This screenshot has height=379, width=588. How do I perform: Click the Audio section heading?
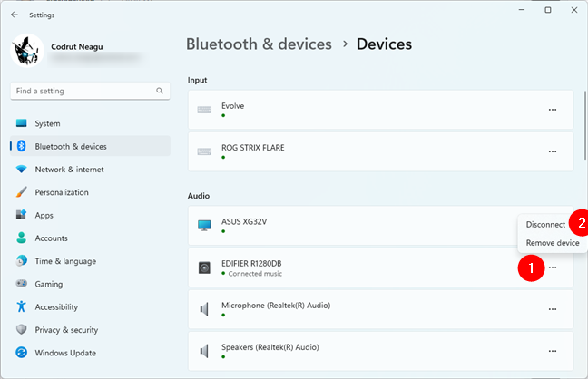199,196
